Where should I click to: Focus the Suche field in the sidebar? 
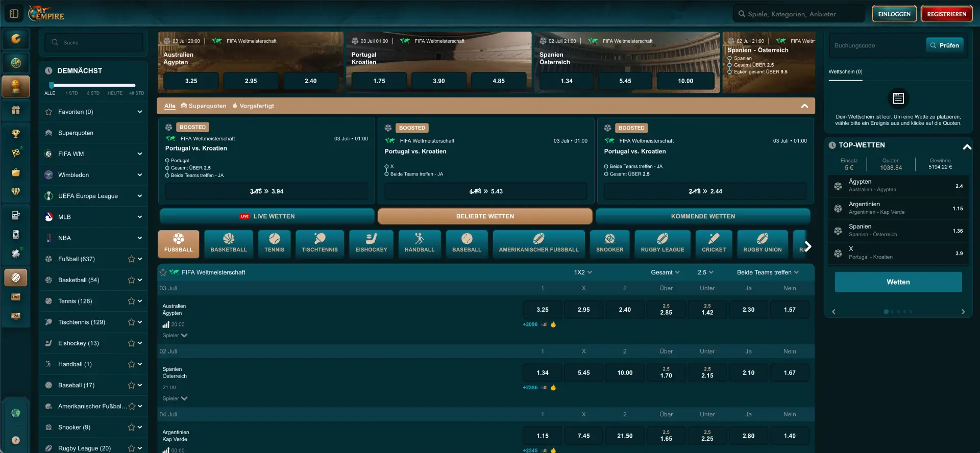coord(93,42)
